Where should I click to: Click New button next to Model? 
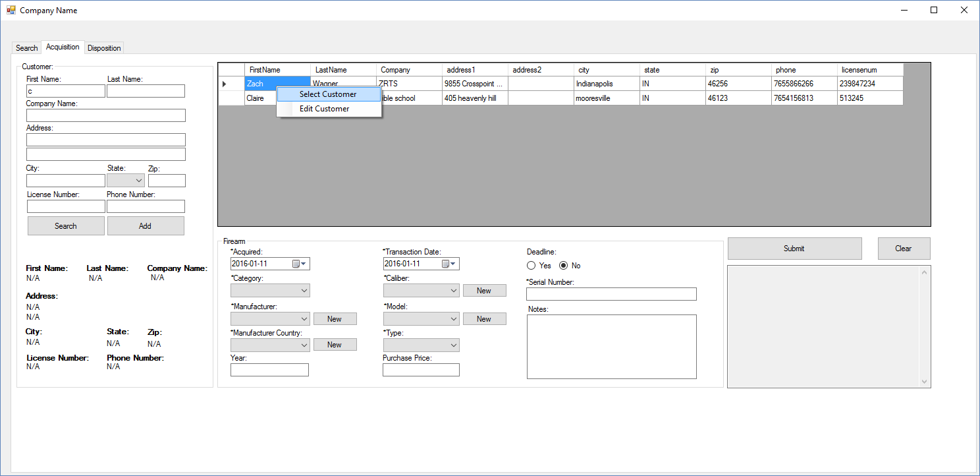coord(484,319)
